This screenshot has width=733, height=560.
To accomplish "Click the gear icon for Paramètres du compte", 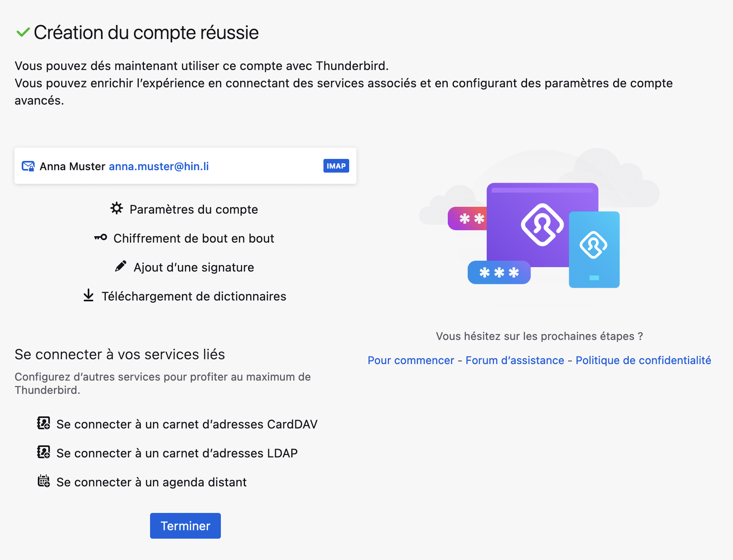I will (x=117, y=208).
